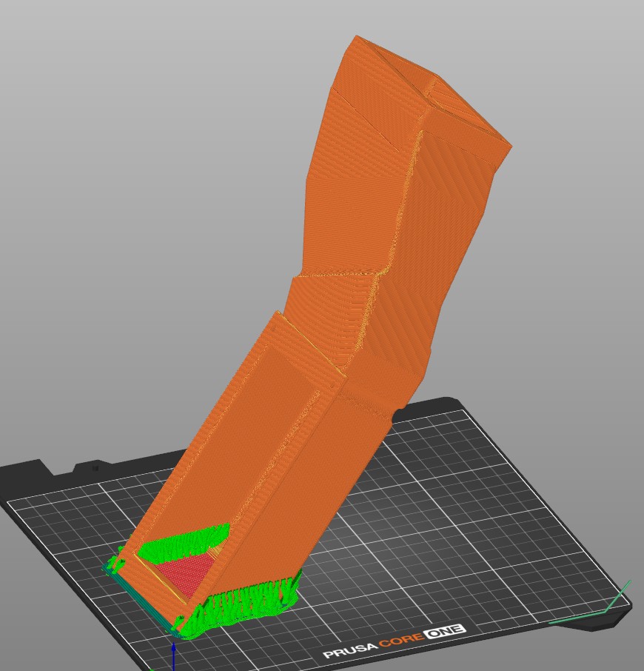
Task: Click the blue Z axis arrow at the bed origin
Action: pyautogui.click(x=174, y=655)
